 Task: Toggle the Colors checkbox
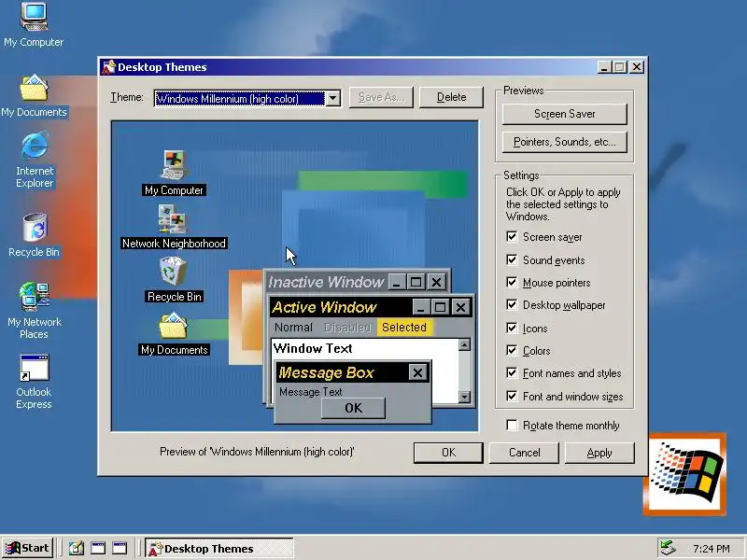pyautogui.click(x=512, y=351)
